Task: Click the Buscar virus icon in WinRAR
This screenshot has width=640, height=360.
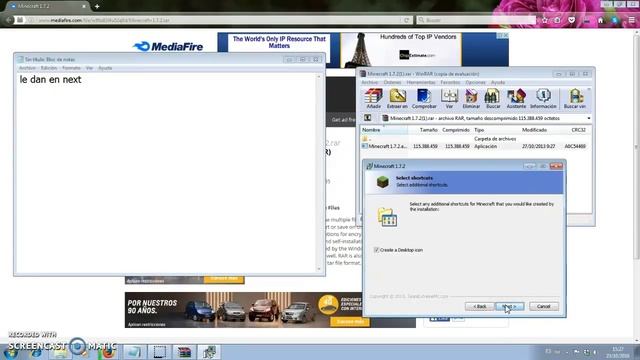Action: (575, 99)
